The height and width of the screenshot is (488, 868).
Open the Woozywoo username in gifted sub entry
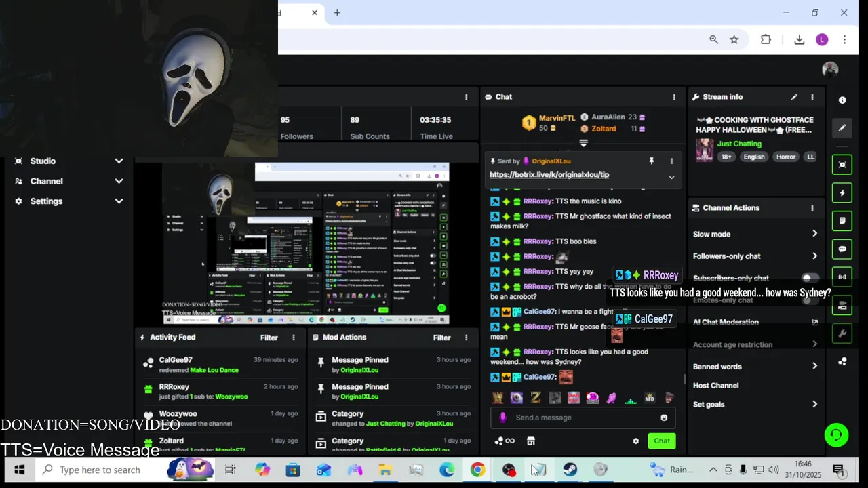coord(231,396)
